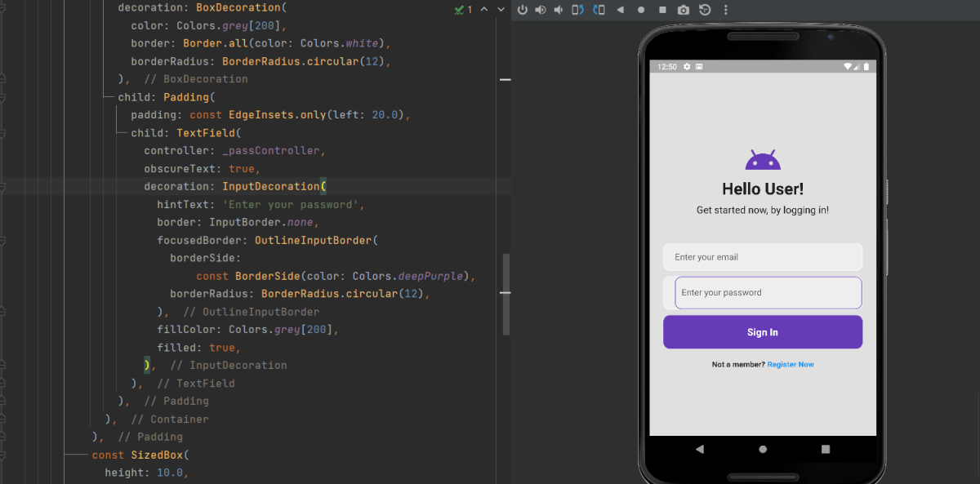
Task: Click 'fillColor: Colors.grey[200]' line
Action: tap(248, 330)
